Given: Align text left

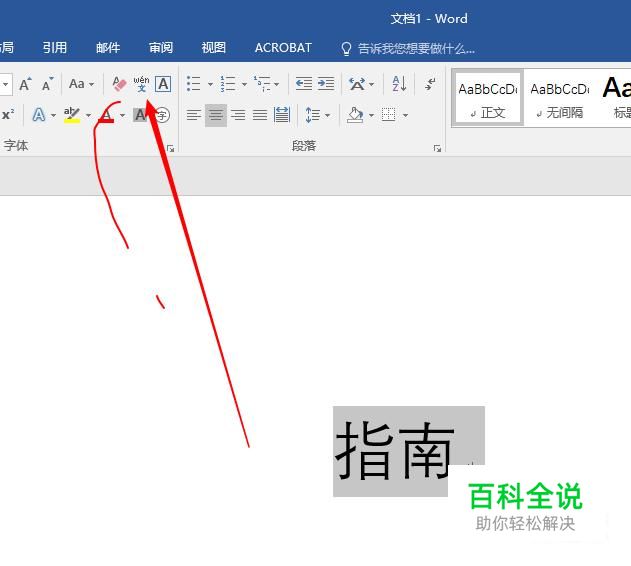Looking at the screenshot, I should pyautogui.click(x=194, y=115).
